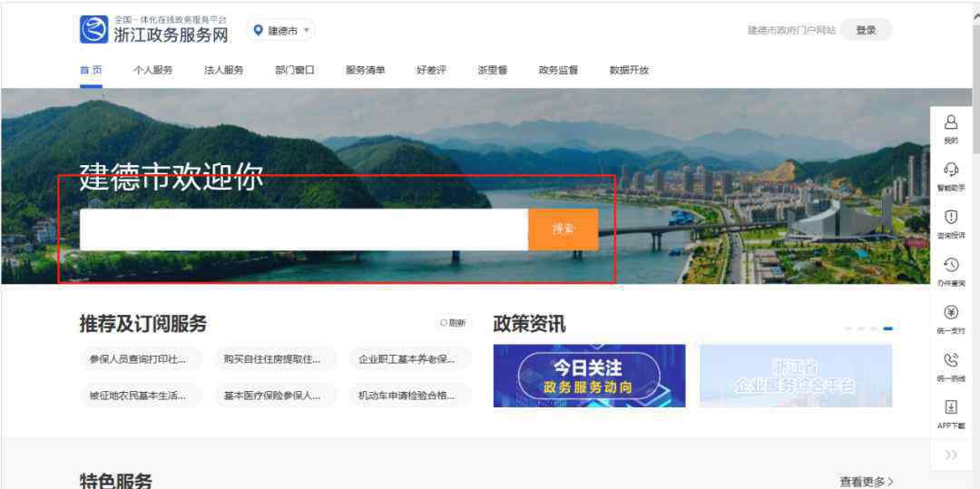Select the active carousel indicator dot
The height and width of the screenshot is (489, 980).
(887, 328)
